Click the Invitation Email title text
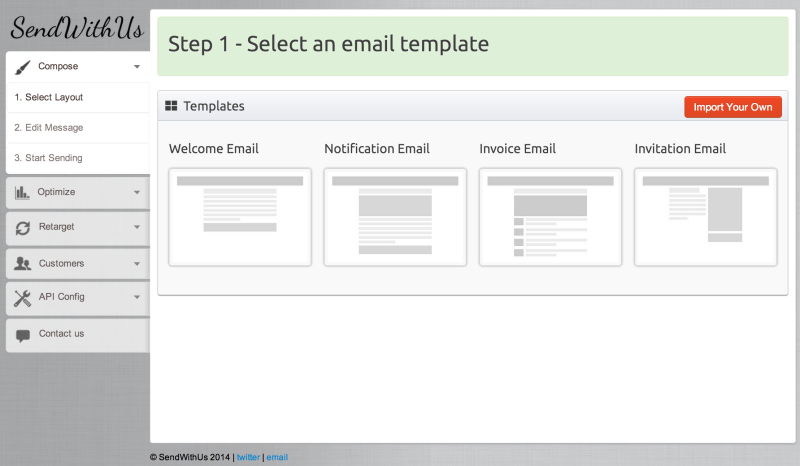The width and height of the screenshot is (800, 466). coord(680,149)
